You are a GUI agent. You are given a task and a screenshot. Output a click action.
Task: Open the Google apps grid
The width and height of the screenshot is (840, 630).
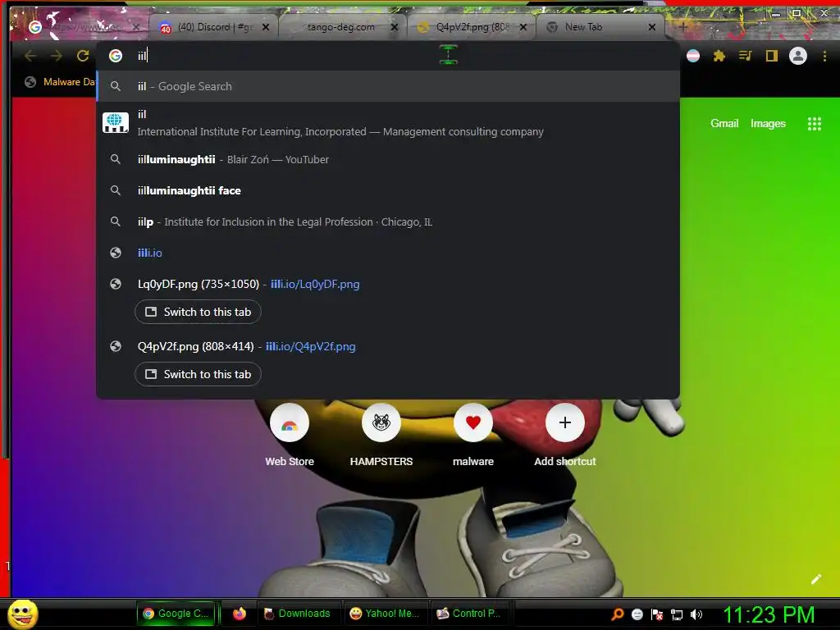click(x=815, y=124)
